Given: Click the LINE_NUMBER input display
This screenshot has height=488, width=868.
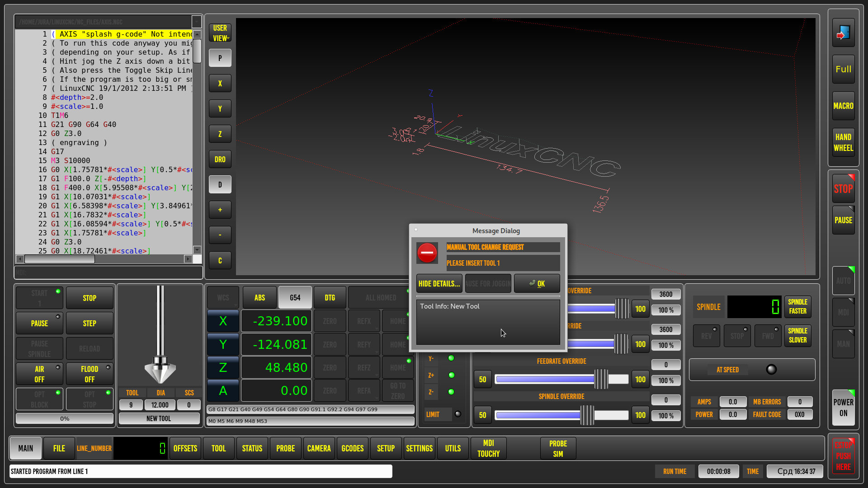Looking at the screenshot, I should (x=140, y=449).
